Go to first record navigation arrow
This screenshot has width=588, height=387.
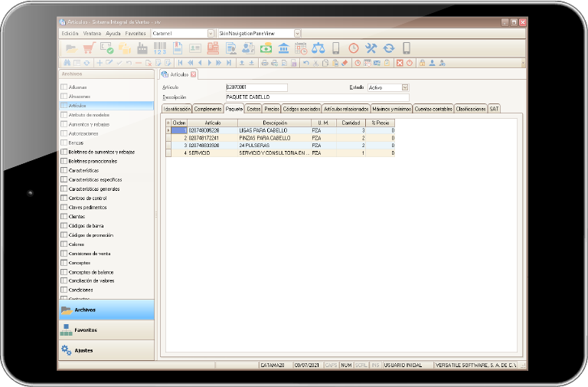[x=181, y=63]
